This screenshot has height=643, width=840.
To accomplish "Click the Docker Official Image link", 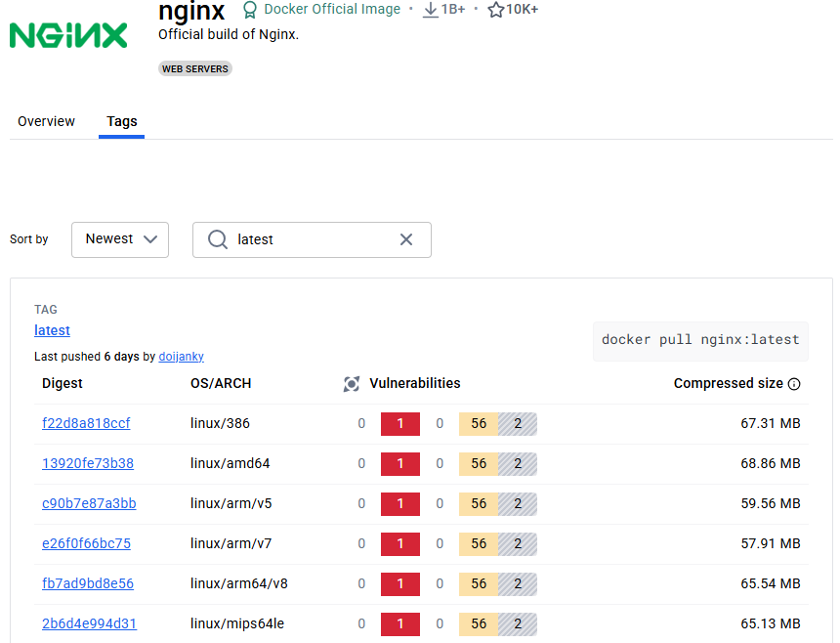I will pos(332,9).
